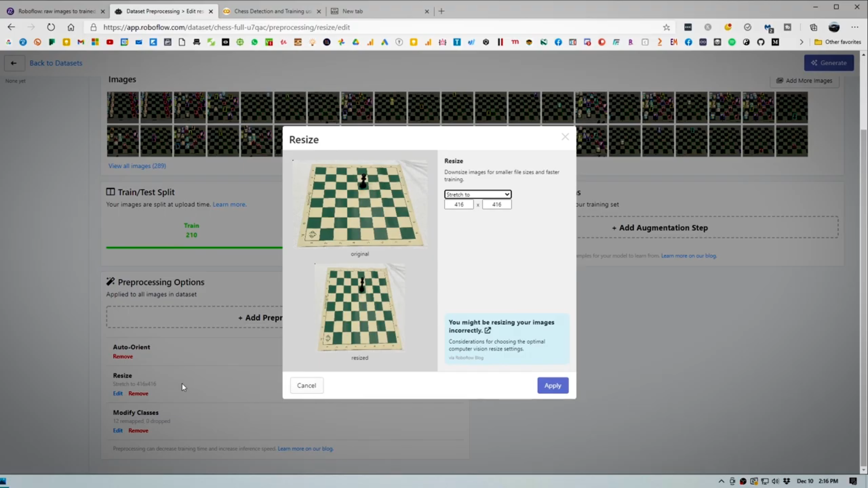Open Learn more on our blog under preprocessing

click(306, 449)
